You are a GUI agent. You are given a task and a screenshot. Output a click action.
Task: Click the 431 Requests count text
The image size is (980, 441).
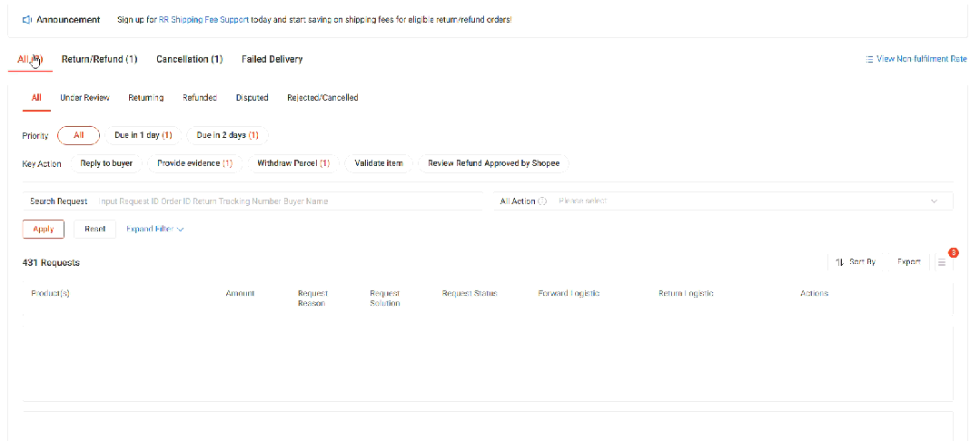(51, 262)
